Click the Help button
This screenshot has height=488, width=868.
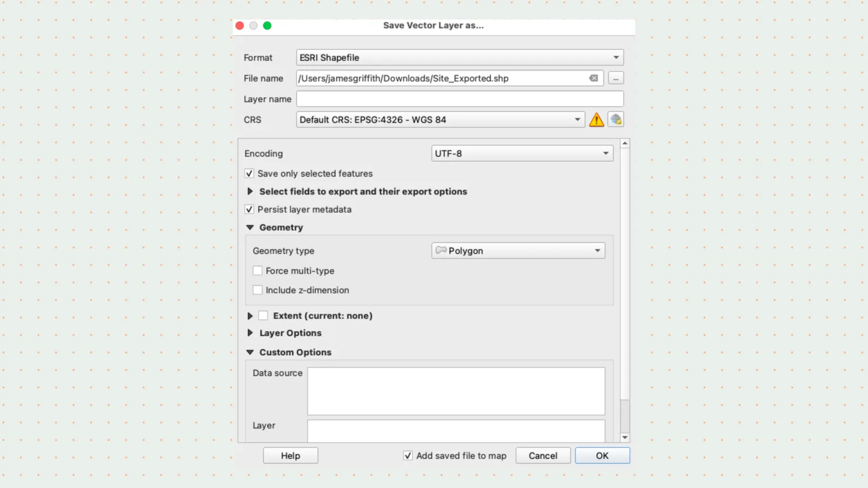coord(291,455)
